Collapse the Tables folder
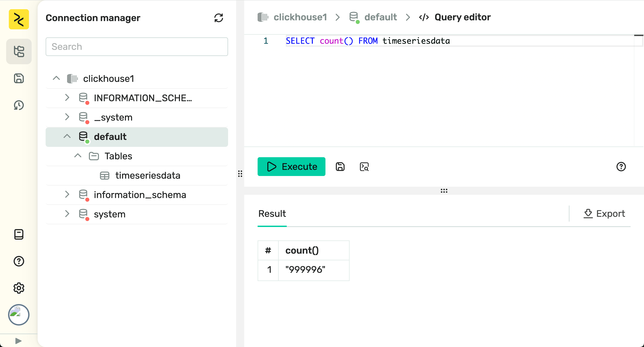644x347 pixels. (x=78, y=156)
